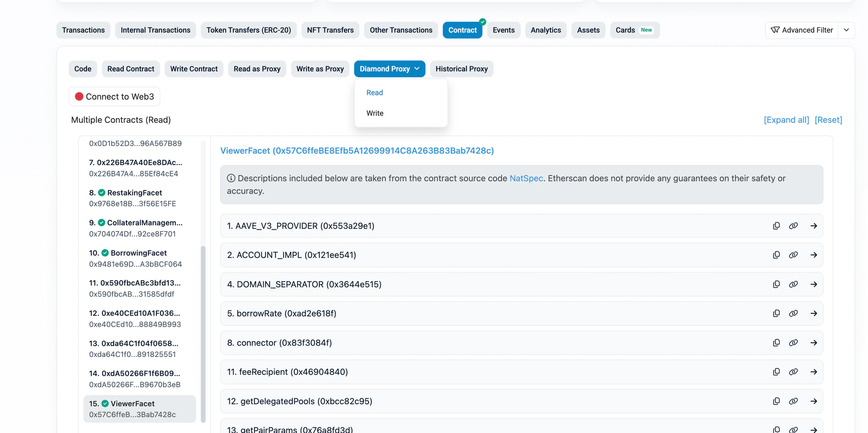The height and width of the screenshot is (433, 868).
Task: Copy the AAVE_V3_PROVIDER method selector
Action: [776, 226]
